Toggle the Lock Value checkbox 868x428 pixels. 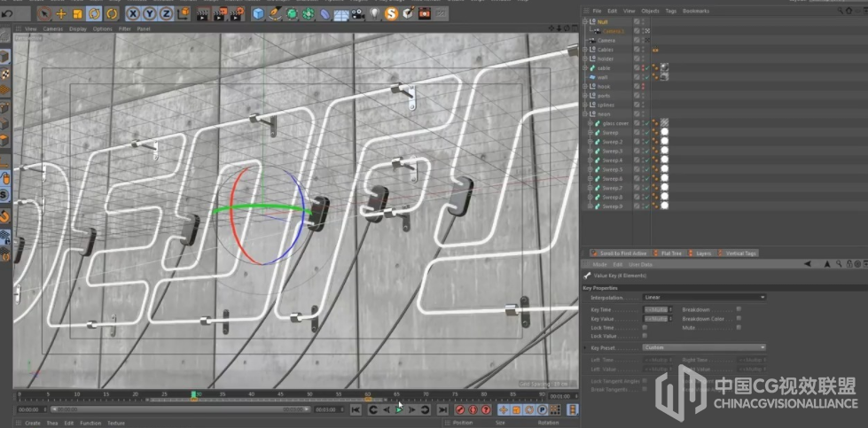coord(645,336)
